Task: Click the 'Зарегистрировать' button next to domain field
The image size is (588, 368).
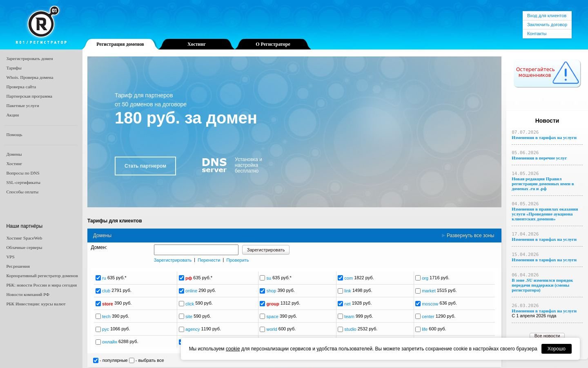Action: [266, 250]
